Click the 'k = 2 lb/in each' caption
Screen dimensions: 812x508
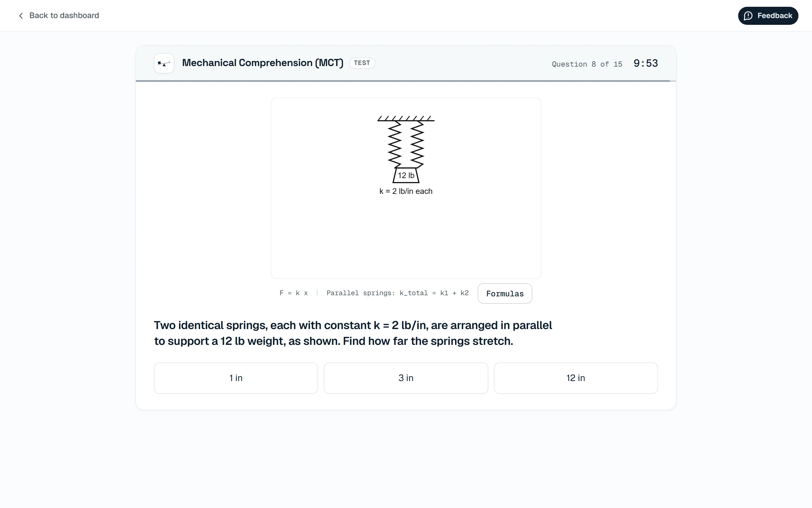[x=406, y=191]
